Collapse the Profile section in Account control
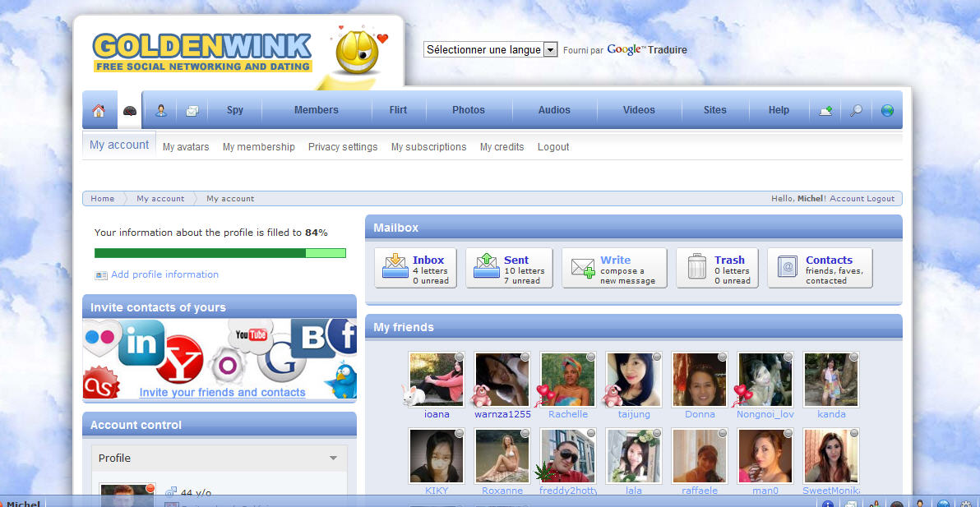The width and height of the screenshot is (980, 507). coord(333,459)
